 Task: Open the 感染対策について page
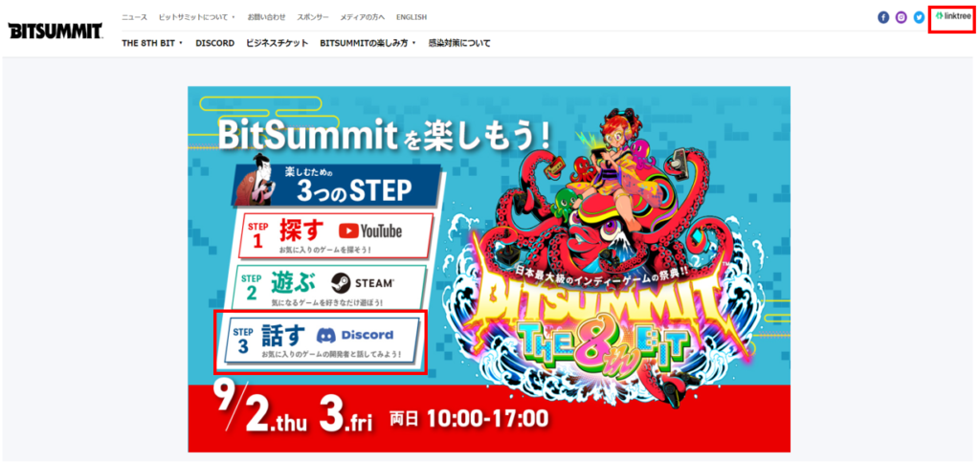tap(459, 43)
